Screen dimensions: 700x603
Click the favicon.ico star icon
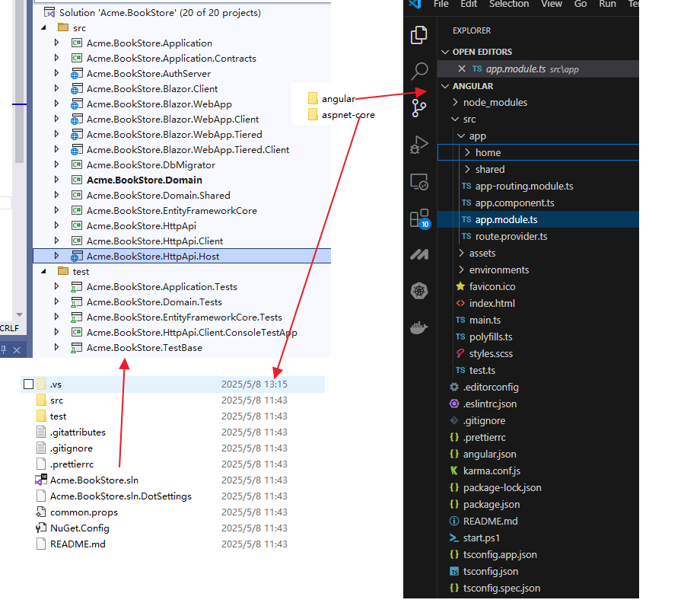coord(460,286)
